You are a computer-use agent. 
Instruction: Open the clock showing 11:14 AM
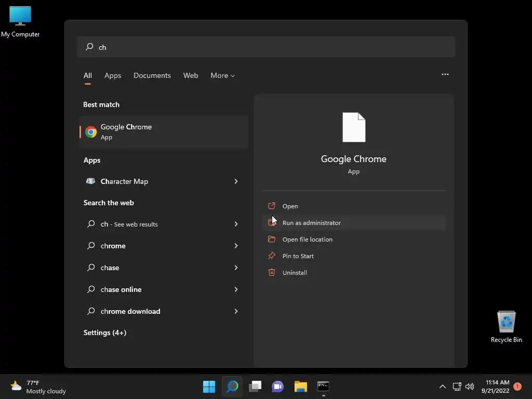coord(495,387)
